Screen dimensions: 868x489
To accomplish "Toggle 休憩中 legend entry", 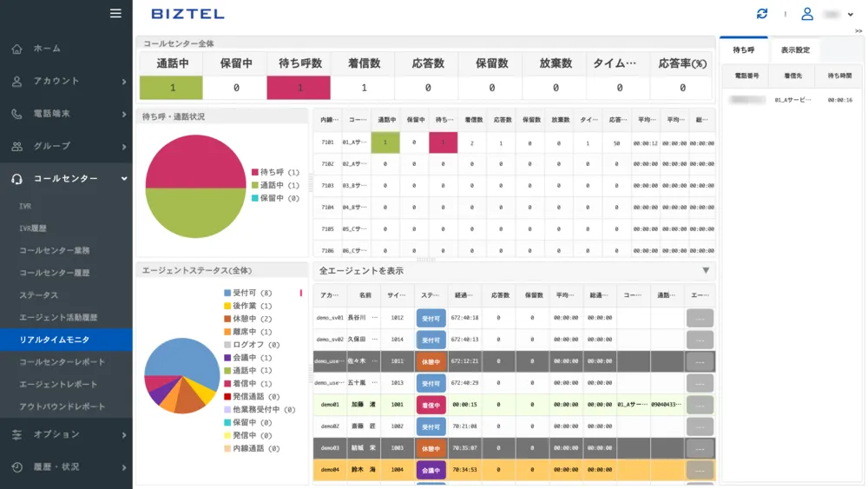I will [247, 319].
